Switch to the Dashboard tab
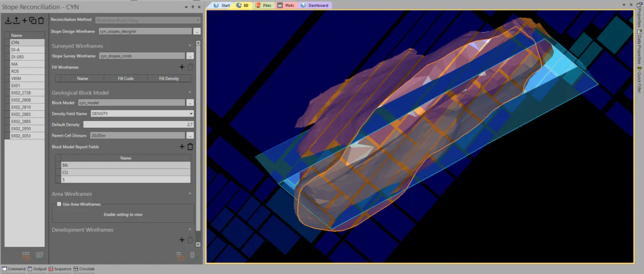This screenshot has height=274, width=644. point(314,5)
